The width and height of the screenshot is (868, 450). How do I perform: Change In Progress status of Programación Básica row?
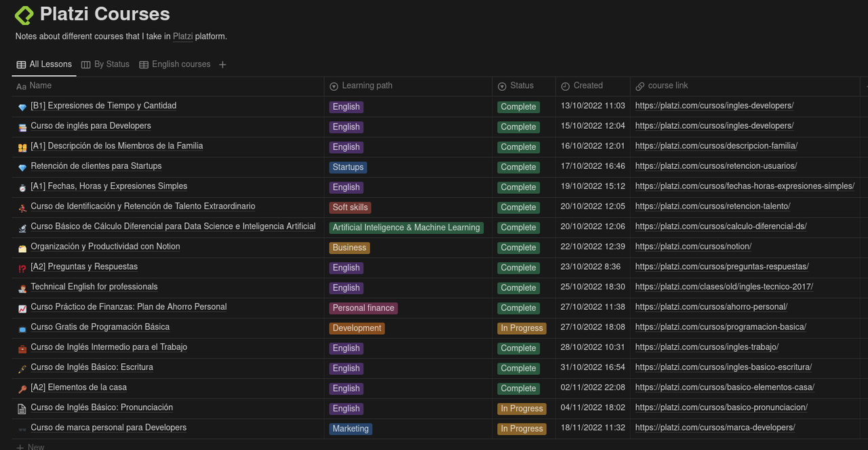click(x=521, y=328)
